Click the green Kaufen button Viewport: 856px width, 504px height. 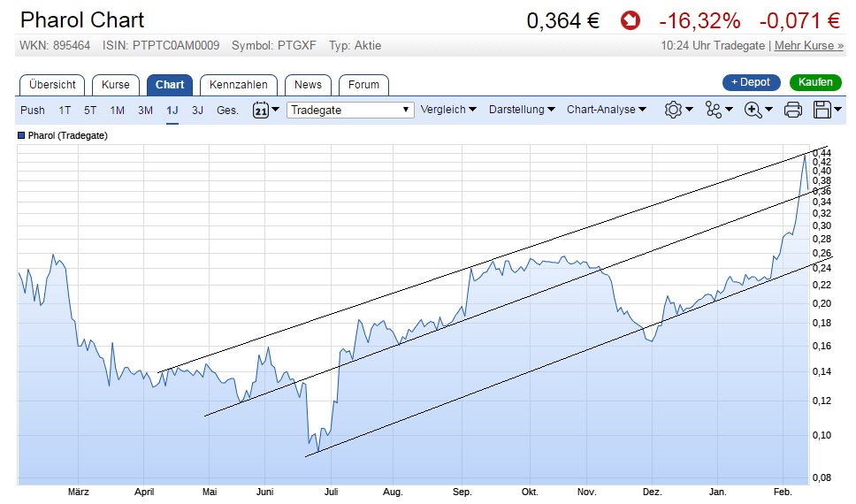click(815, 82)
